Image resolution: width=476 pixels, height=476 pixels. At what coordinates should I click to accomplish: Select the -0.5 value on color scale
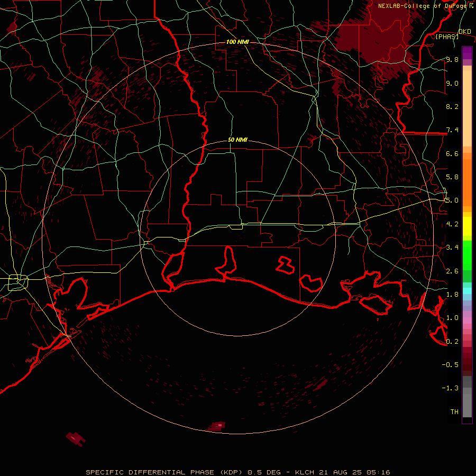click(x=450, y=365)
